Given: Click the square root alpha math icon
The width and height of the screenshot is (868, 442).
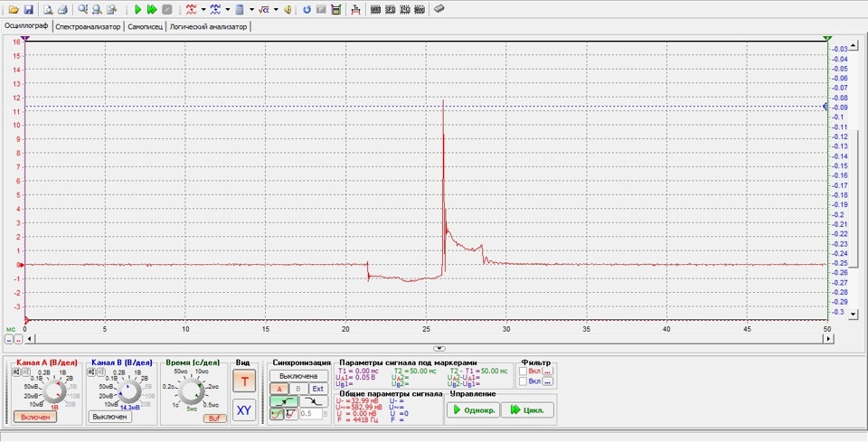Looking at the screenshot, I should click(264, 9).
